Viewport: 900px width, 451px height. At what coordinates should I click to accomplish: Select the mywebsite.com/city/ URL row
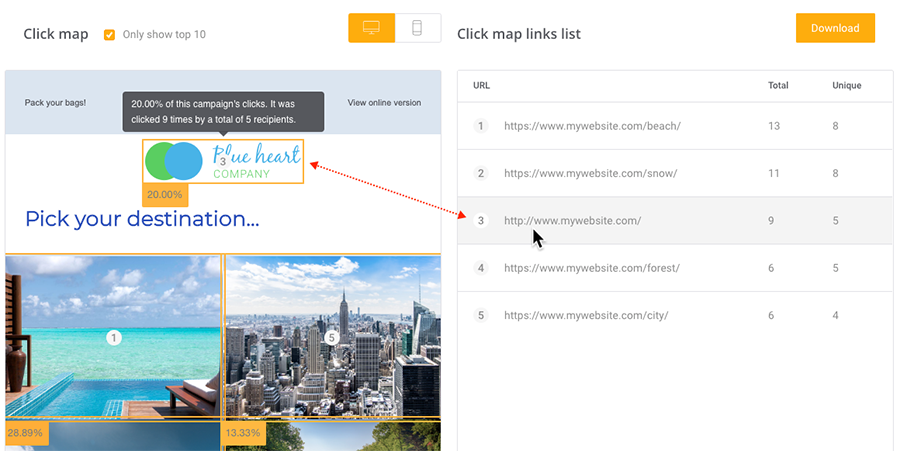pyautogui.click(x=586, y=315)
